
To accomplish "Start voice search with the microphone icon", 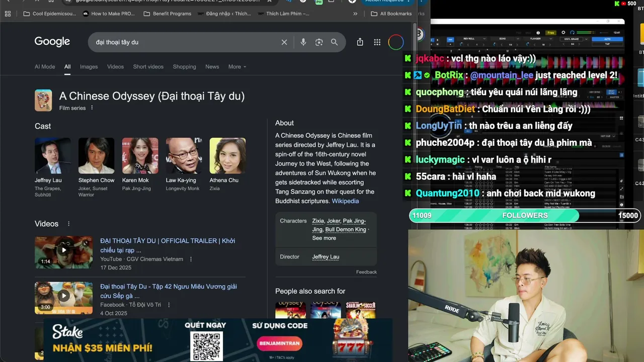I will pyautogui.click(x=303, y=42).
